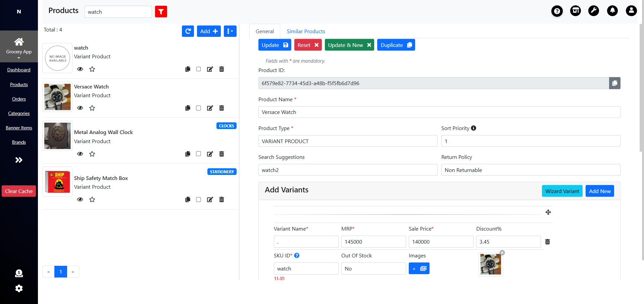Refresh the product list
Screen dimensions: 644x304
[188, 31]
